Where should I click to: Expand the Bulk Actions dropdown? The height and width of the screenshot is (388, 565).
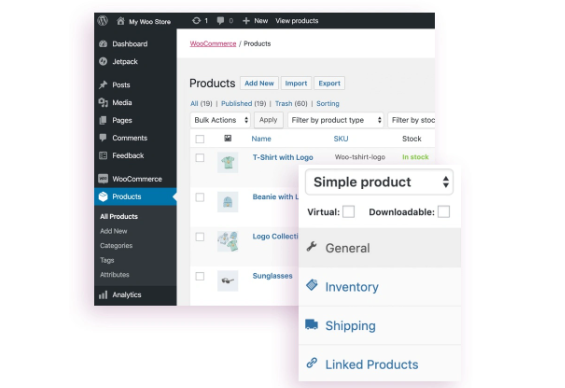pos(220,120)
